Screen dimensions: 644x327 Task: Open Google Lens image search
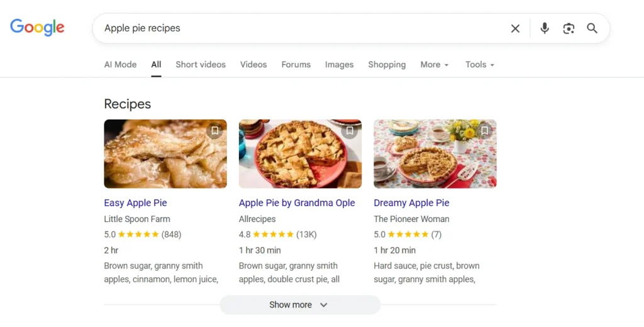(569, 28)
